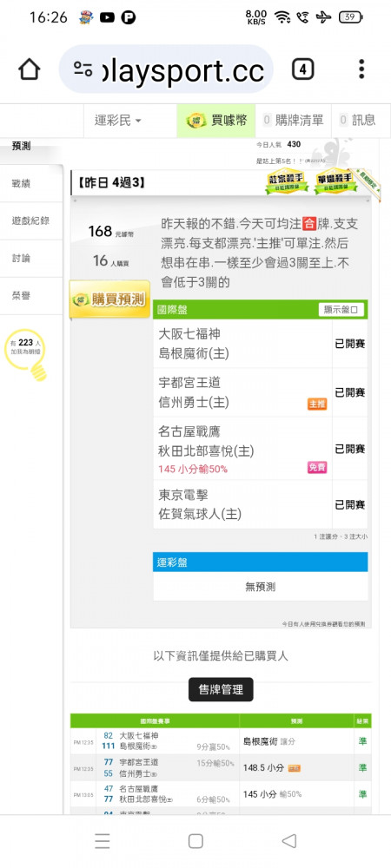391x868 pixels.
Task: Click the 單場殺手 badge
Action: tap(335, 182)
